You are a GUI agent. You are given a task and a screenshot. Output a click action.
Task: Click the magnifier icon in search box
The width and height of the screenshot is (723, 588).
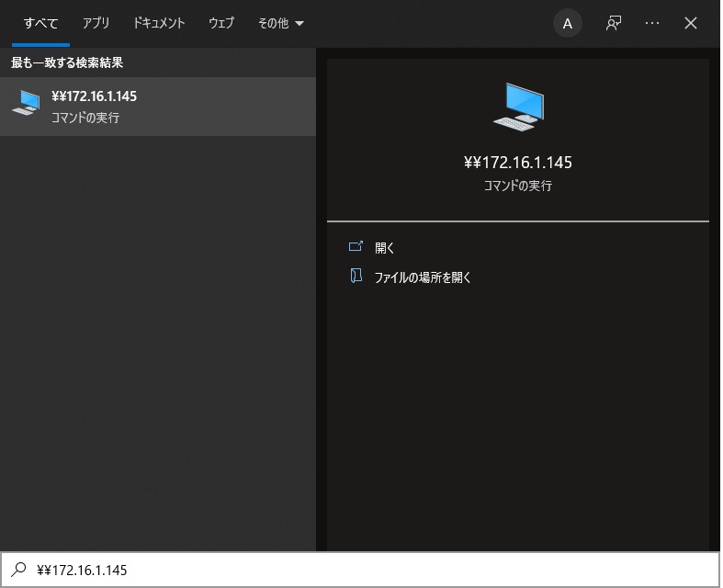point(18,570)
